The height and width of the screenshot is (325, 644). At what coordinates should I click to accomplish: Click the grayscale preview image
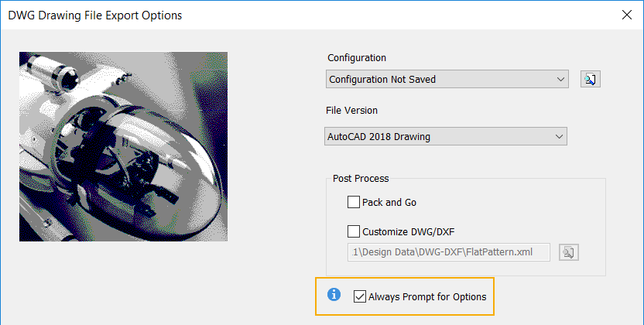pos(124,146)
